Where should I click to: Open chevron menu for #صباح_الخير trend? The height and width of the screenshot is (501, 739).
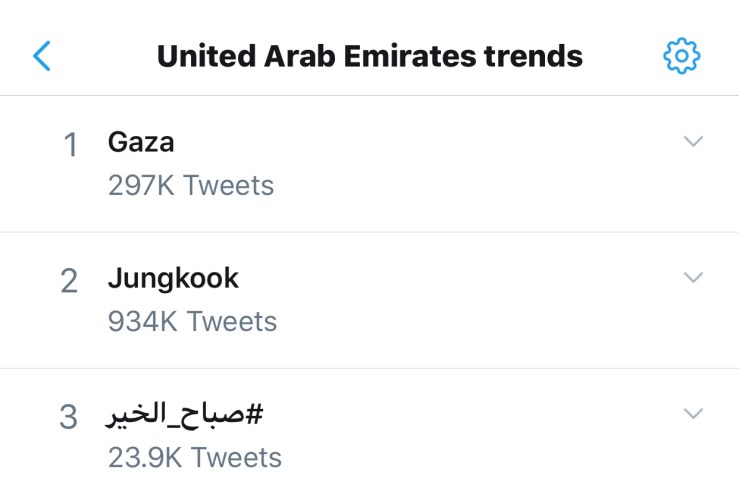tap(693, 413)
